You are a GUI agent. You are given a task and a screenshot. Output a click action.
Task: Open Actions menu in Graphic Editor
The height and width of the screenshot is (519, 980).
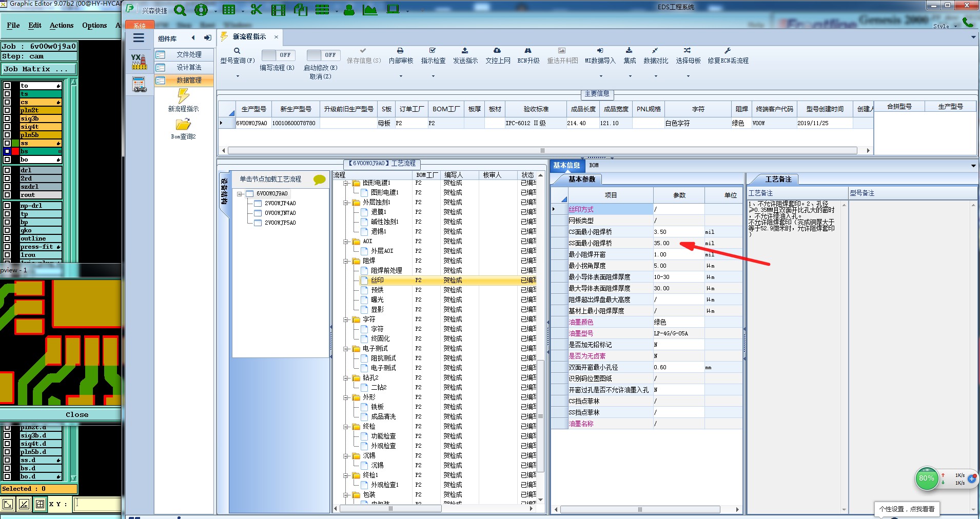62,25
